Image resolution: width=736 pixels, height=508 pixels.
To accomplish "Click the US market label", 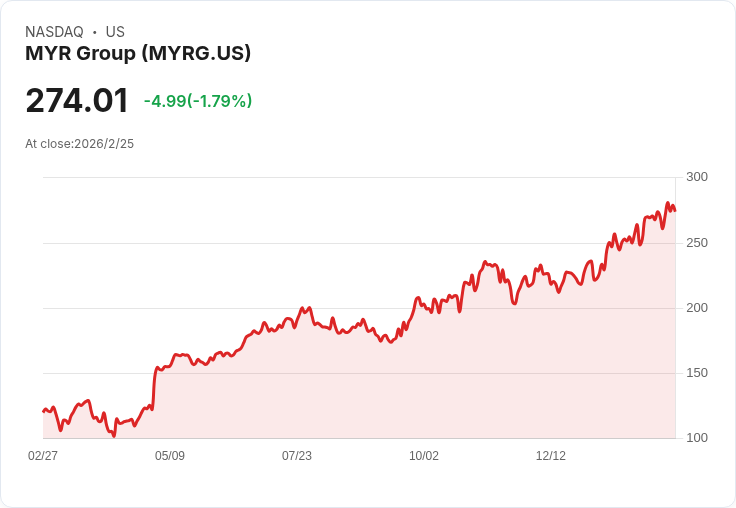I will click(x=115, y=32).
